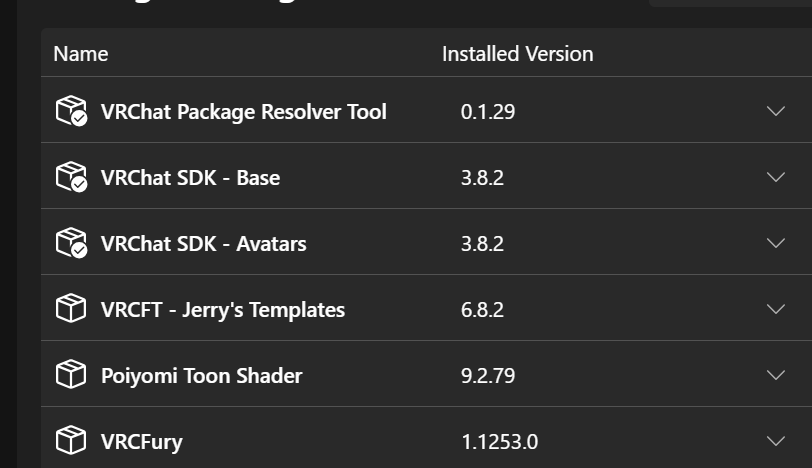Open version dropdown for VRChat Package Resolver Tool
This screenshot has height=468, width=812.
[775, 111]
